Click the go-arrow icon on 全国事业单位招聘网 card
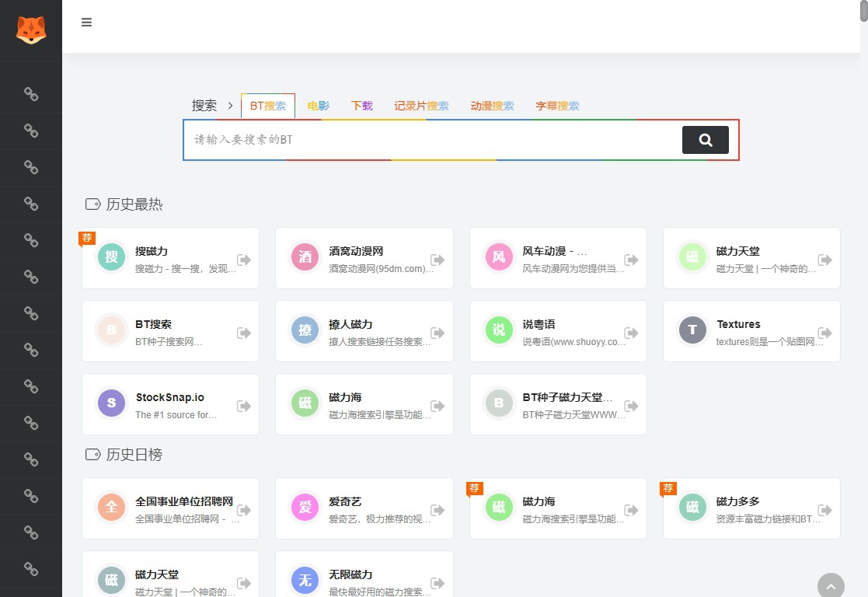The height and width of the screenshot is (597, 868). (243, 510)
